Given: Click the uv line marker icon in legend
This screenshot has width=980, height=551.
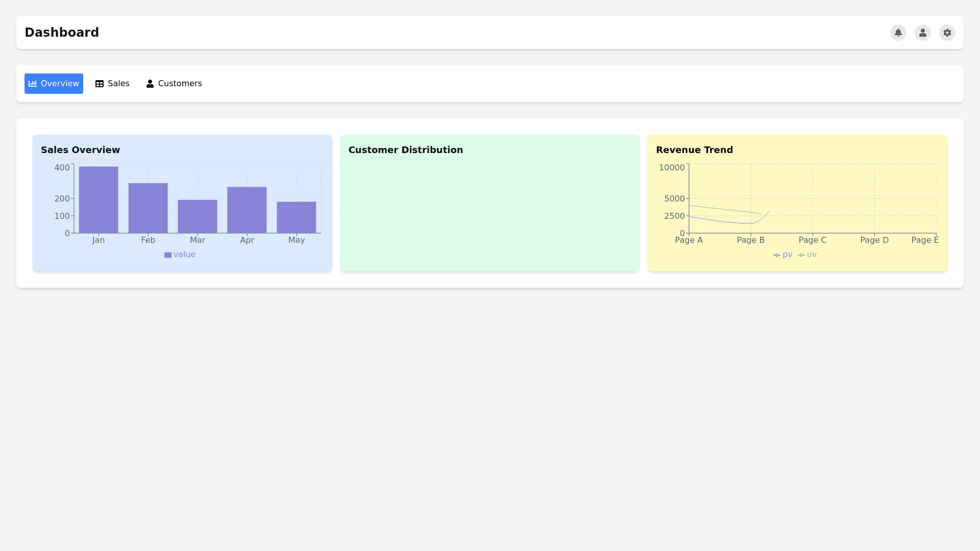Looking at the screenshot, I should coord(801,255).
